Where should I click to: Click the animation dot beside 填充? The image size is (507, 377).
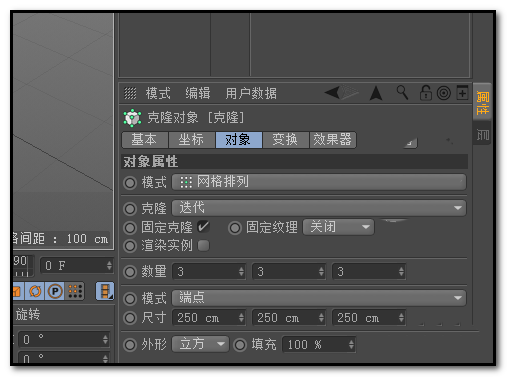(x=240, y=345)
